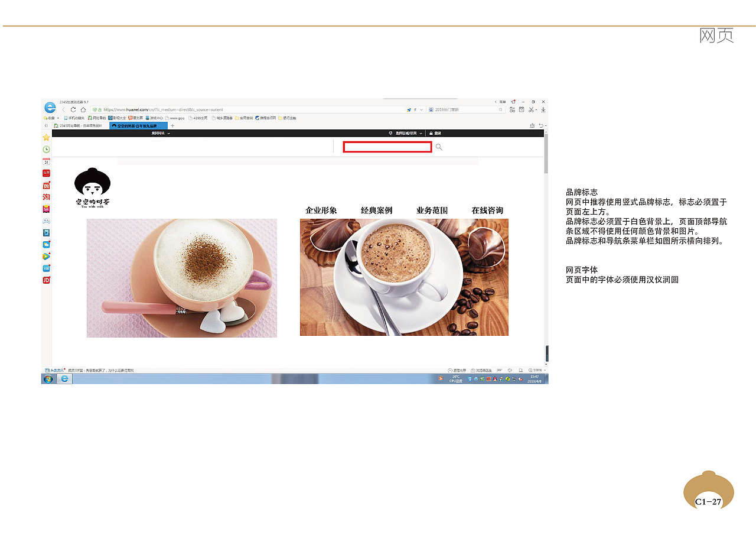The width and height of the screenshot is (756, 535).
Task: Click the download manager icon in the toolbar
Action: (x=542, y=109)
